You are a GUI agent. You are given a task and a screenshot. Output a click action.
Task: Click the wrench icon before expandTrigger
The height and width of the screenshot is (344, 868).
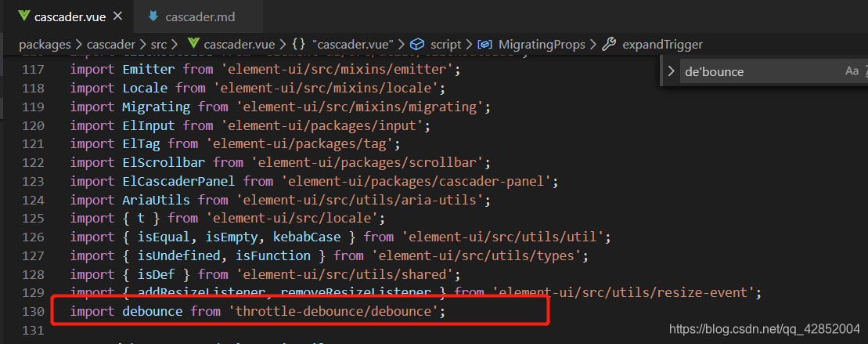[x=609, y=45]
